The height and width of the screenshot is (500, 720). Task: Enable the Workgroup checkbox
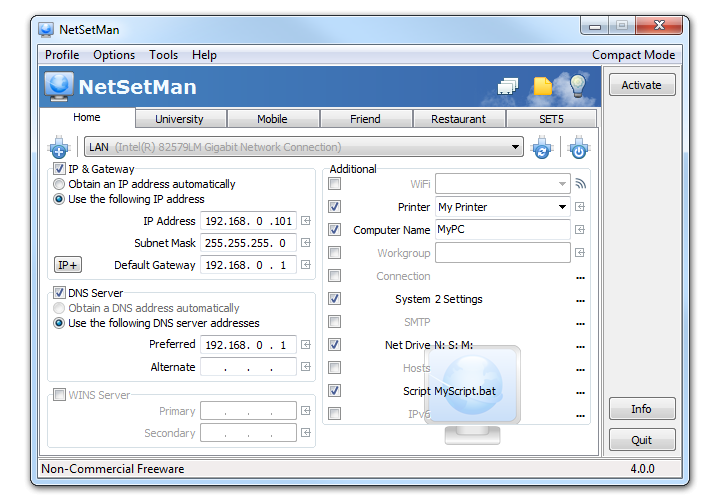pos(335,253)
